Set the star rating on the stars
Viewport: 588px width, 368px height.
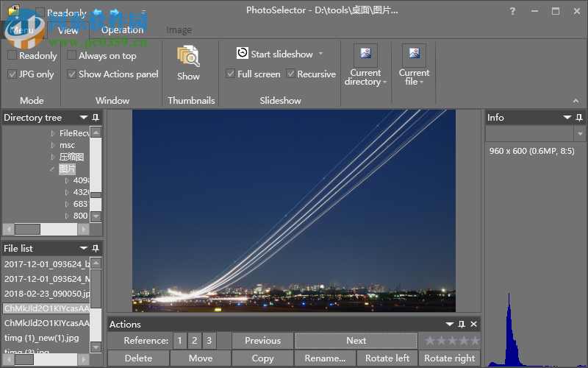pyautogui.click(x=452, y=341)
